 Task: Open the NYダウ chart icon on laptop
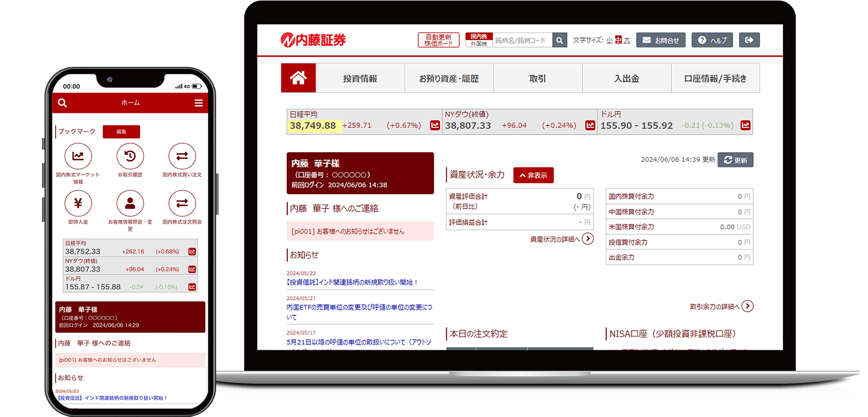pyautogui.click(x=590, y=125)
